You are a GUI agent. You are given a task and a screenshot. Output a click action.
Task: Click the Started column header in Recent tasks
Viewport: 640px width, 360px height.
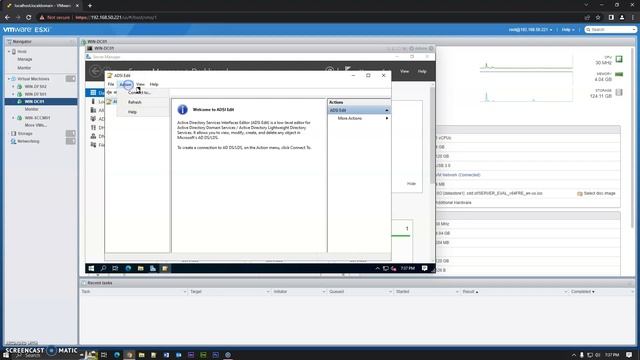point(402,292)
